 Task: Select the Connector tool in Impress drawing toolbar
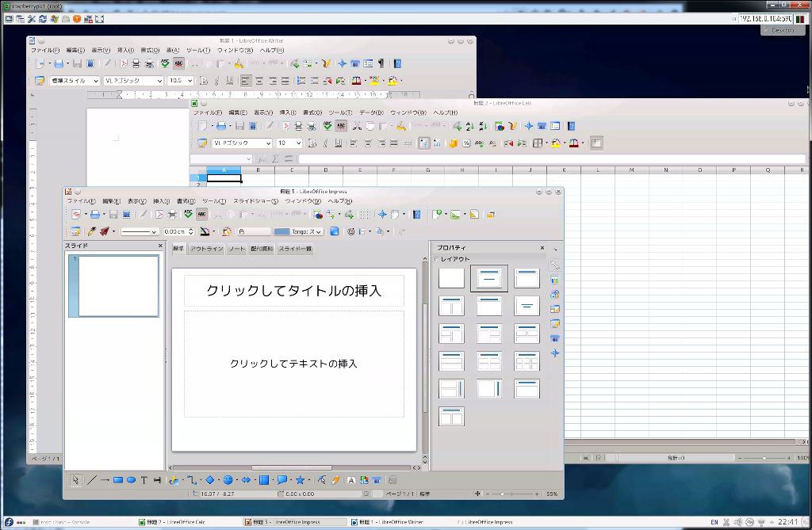(x=191, y=480)
